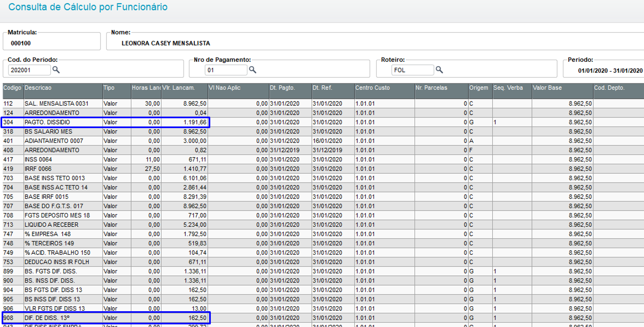Viewport: 644px width, 327px height.
Task: Select row VLR FGTS DIF DISS 13
Action: (x=323, y=308)
